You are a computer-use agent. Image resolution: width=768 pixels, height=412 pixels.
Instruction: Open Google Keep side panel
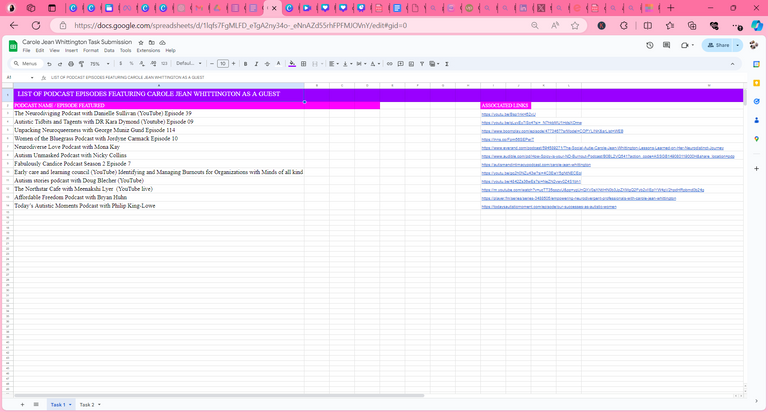[757, 83]
